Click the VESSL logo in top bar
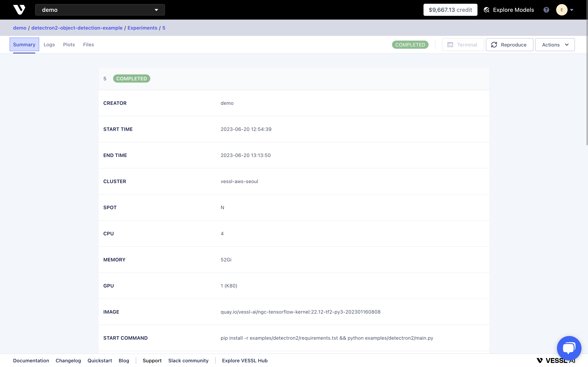This screenshot has height=367, width=588. pyautogui.click(x=19, y=10)
